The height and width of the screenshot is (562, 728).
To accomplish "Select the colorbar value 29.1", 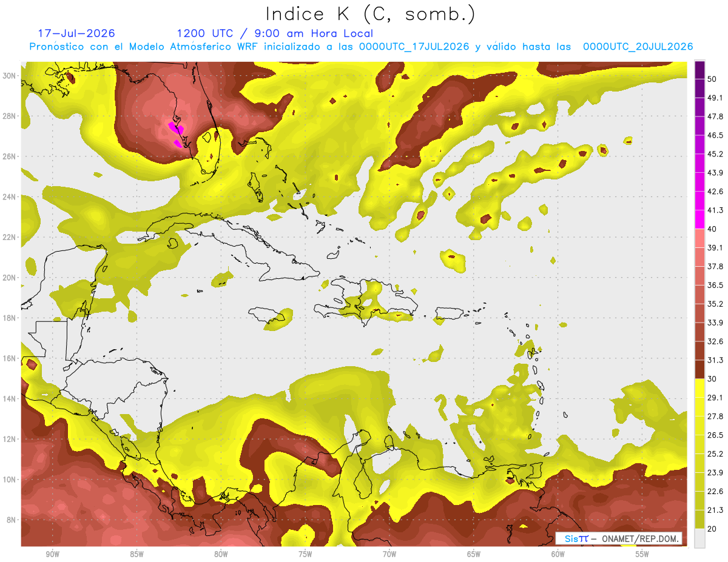I will (715, 398).
